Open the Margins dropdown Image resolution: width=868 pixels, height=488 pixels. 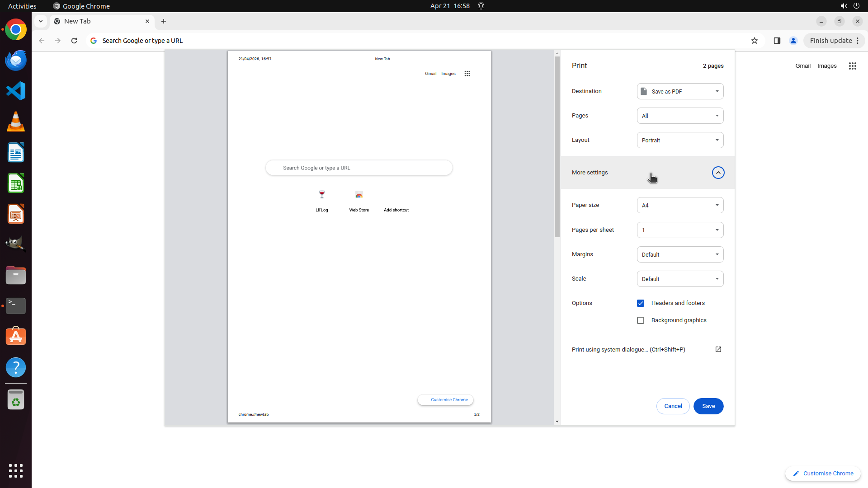[x=680, y=254]
